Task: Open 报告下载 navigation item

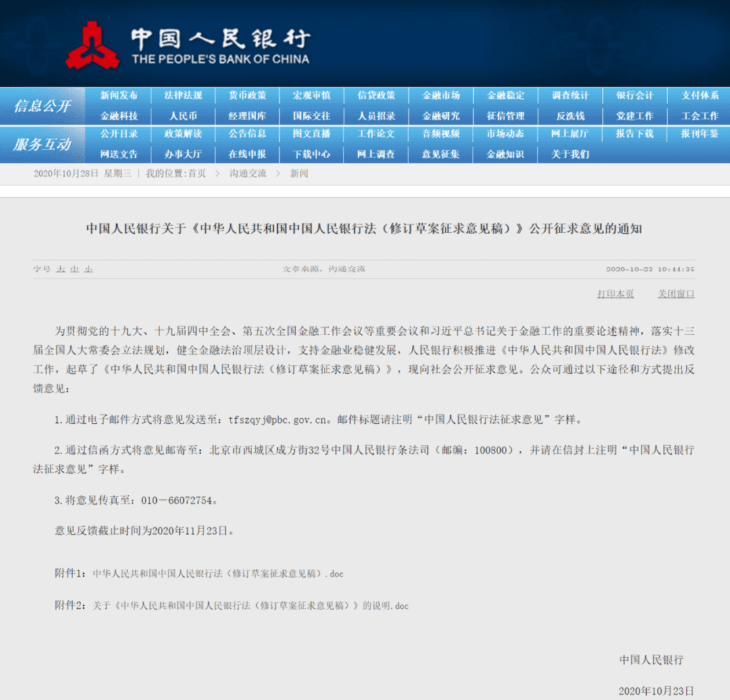Action: (x=635, y=134)
